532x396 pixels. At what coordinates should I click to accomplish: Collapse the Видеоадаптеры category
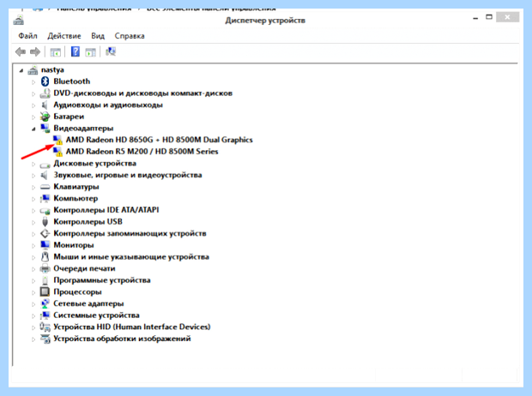33,129
